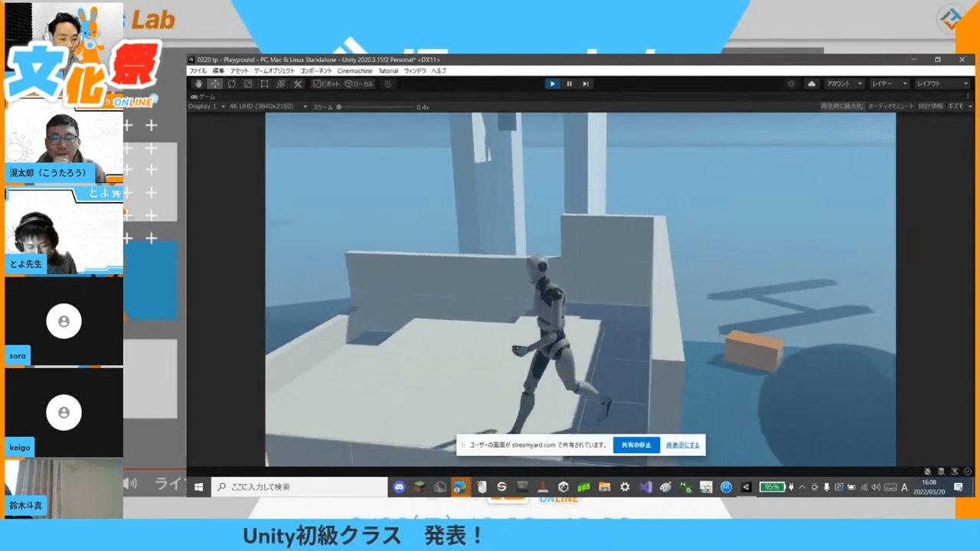Open custom editor tools icon
The image size is (980, 551).
[298, 83]
